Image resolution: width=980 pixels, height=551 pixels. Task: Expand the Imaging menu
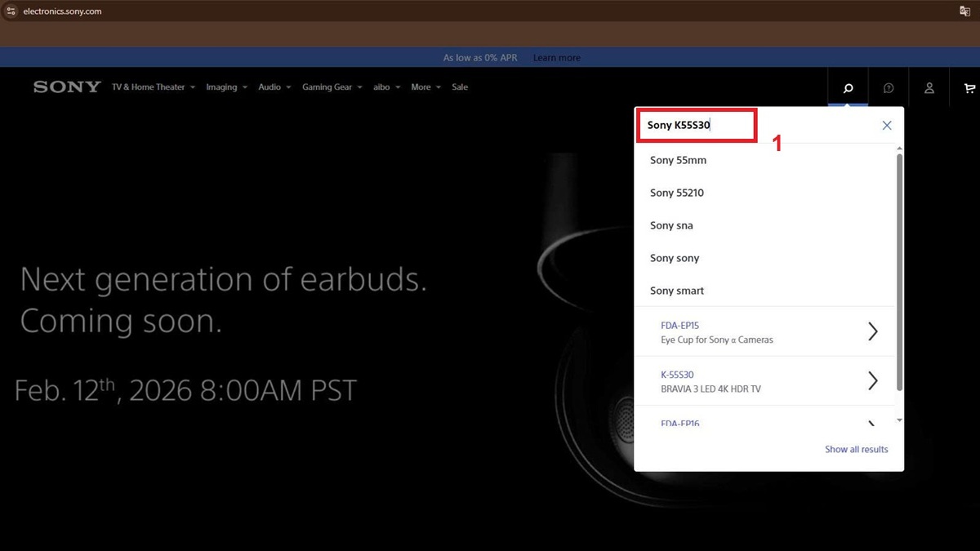click(225, 87)
